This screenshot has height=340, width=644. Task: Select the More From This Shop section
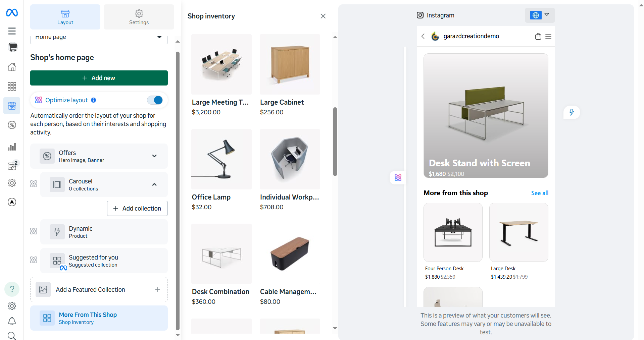[99, 318]
